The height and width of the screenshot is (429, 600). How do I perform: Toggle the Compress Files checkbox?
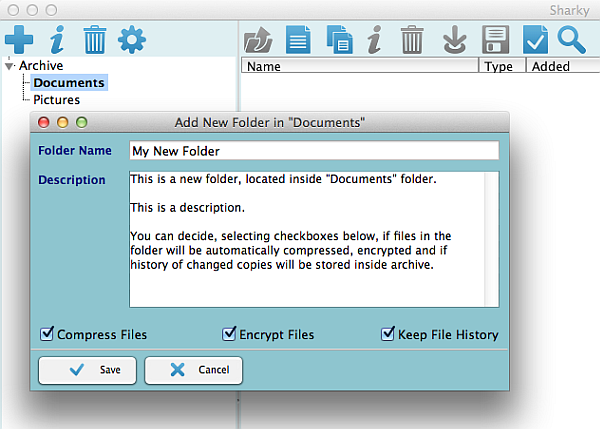point(47,334)
